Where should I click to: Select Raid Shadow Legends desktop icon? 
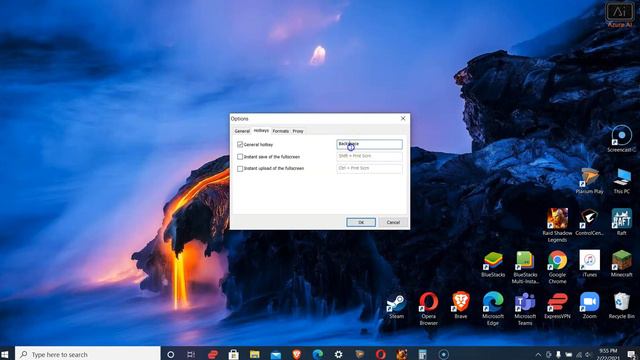pos(557,226)
